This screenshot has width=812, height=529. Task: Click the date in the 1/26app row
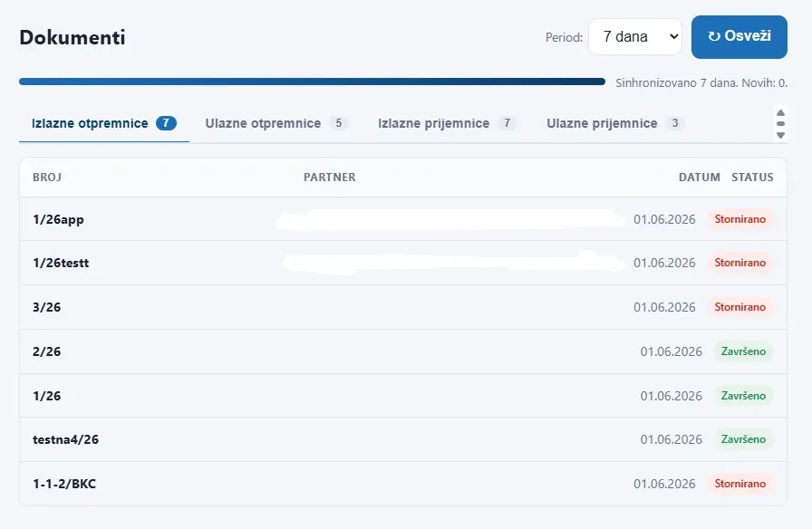click(664, 219)
